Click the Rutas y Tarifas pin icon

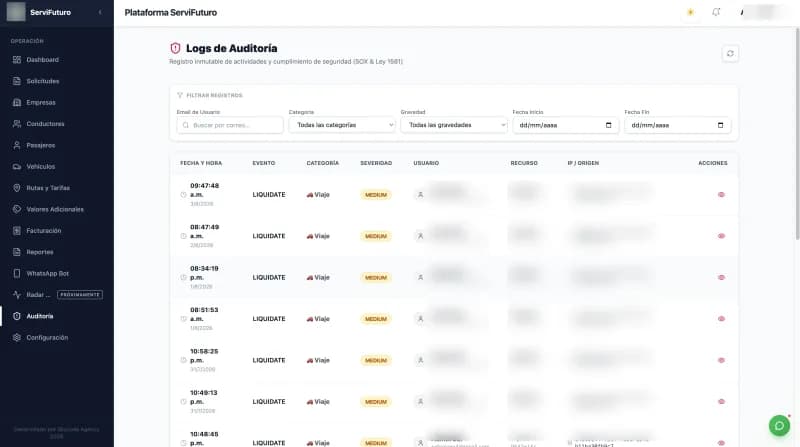pyautogui.click(x=17, y=188)
